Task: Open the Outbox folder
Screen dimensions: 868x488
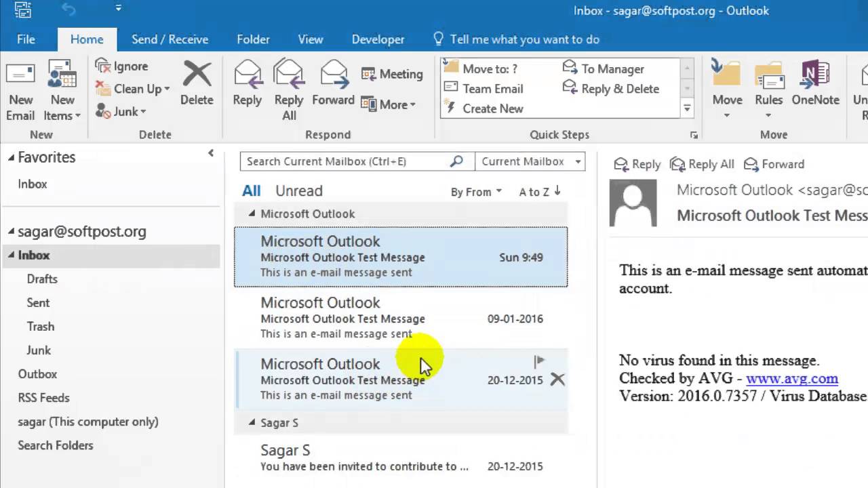Action: click(x=37, y=374)
